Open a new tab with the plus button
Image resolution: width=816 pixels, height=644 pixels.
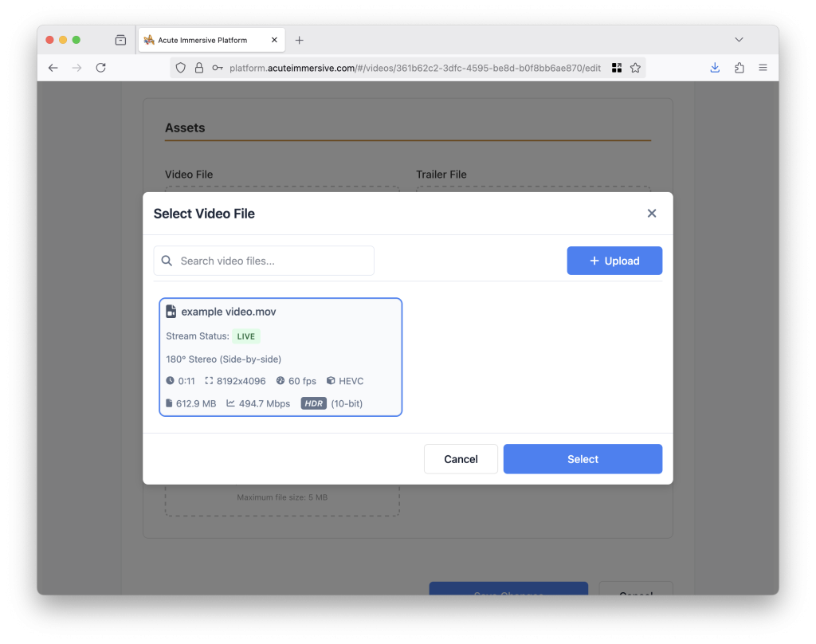(300, 40)
